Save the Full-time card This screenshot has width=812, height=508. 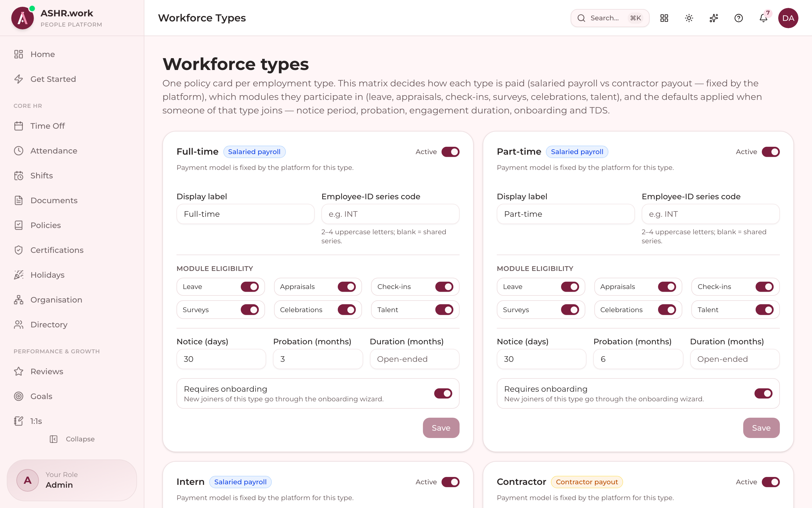[441, 428]
